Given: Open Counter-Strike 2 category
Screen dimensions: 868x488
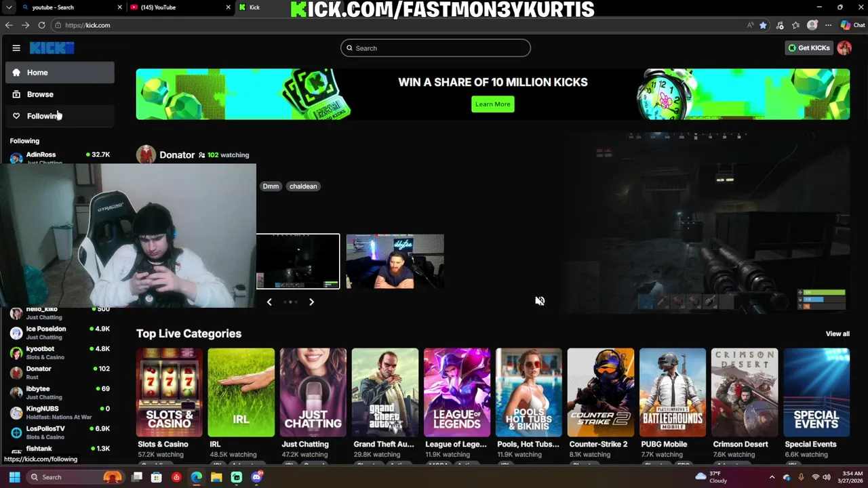Looking at the screenshot, I should tap(601, 392).
